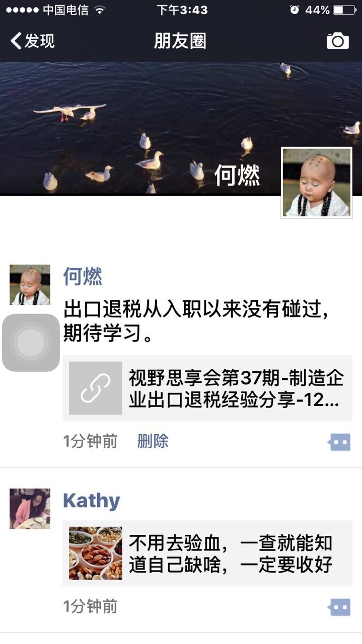The width and height of the screenshot is (362, 644).
Task: Open the profile avatar on the cover photo
Action: (x=317, y=183)
